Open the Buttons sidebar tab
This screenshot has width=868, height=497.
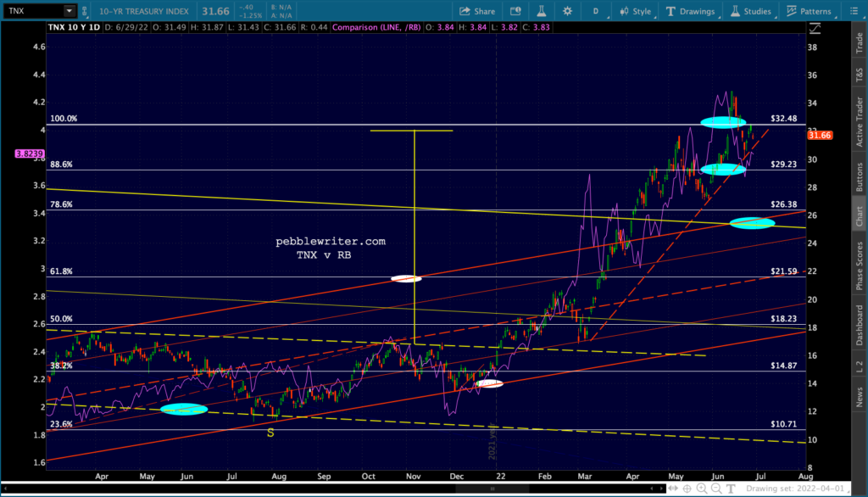pyautogui.click(x=860, y=176)
